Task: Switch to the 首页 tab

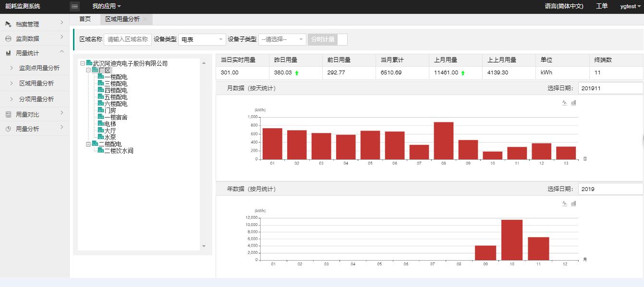Action: (85, 19)
